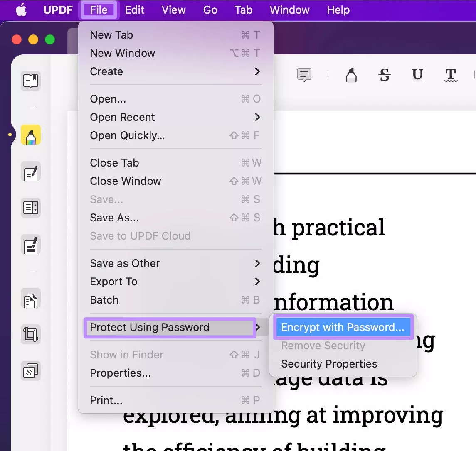Open the UPDF application menu
Viewport: 476px width, 451px height.
(x=58, y=10)
